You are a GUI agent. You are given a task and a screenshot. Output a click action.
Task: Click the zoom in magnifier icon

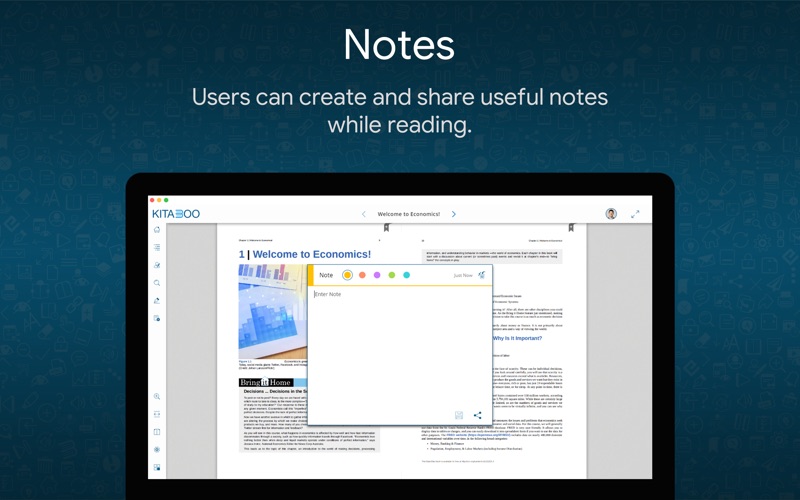[x=157, y=396]
